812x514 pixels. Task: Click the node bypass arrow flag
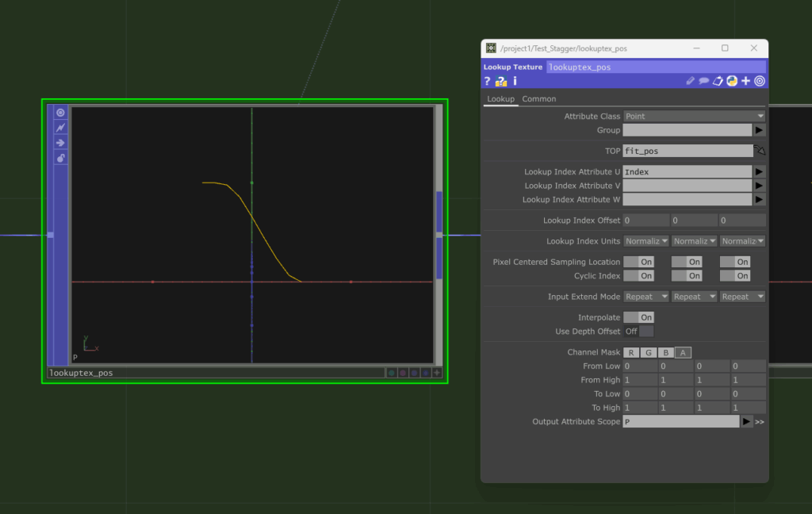pyautogui.click(x=60, y=143)
